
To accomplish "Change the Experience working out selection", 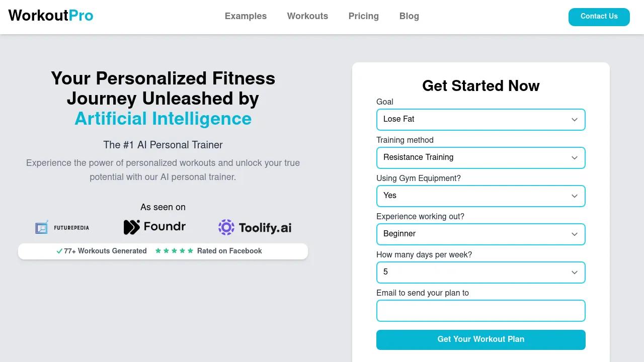I will click(x=480, y=234).
